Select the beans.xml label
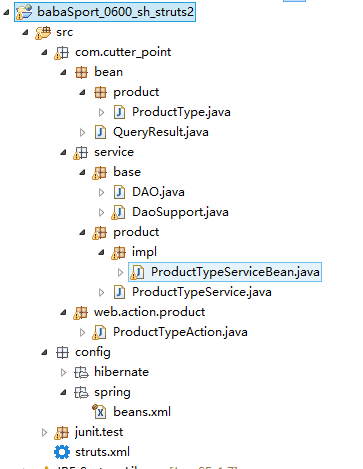The width and height of the screenshot is (363, 469). (x=142, y=412)
